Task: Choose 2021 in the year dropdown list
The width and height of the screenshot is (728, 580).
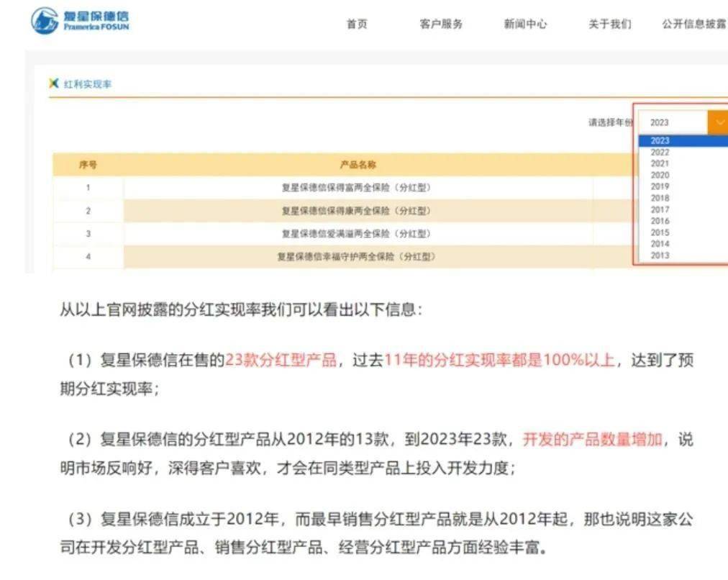Action: click(x=660, y=164)
